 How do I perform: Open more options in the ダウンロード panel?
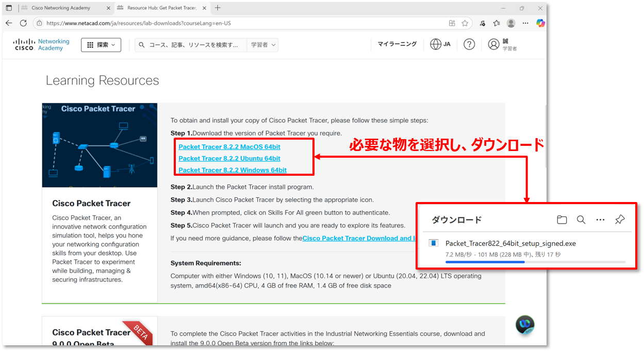point(600,220)
